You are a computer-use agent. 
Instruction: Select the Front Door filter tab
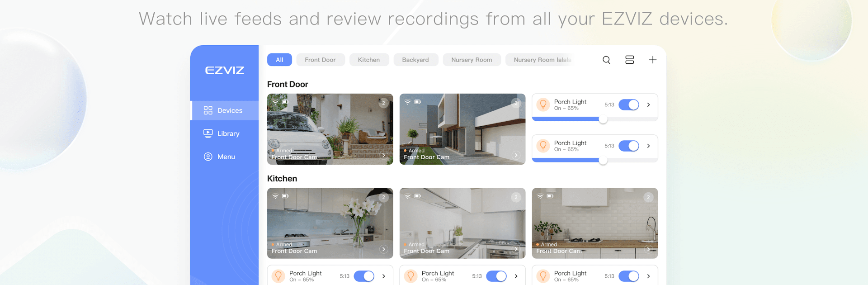point(321,60)
